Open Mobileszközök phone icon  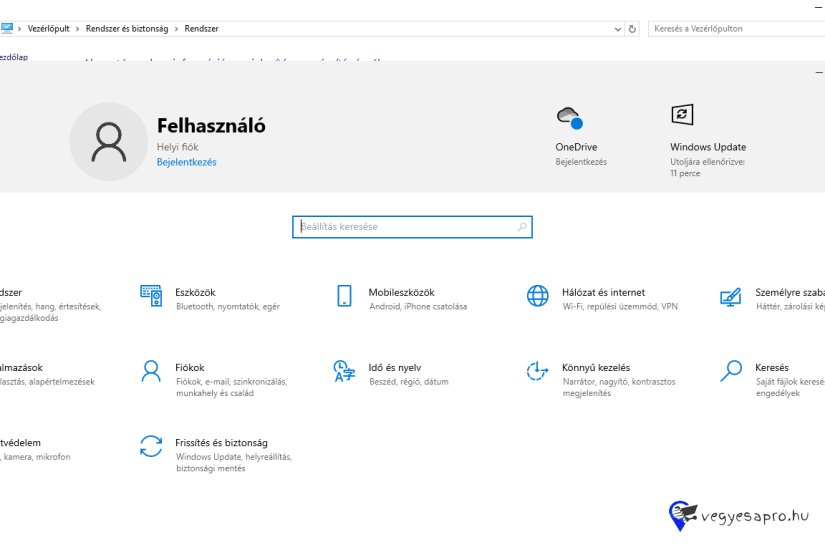click(x=344, y=295)
